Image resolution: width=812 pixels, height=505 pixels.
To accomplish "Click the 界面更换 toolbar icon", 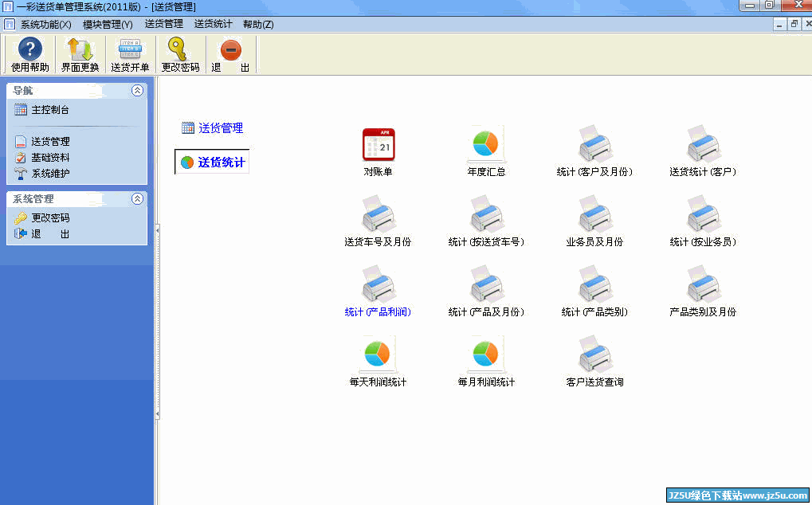I will 80,54.
